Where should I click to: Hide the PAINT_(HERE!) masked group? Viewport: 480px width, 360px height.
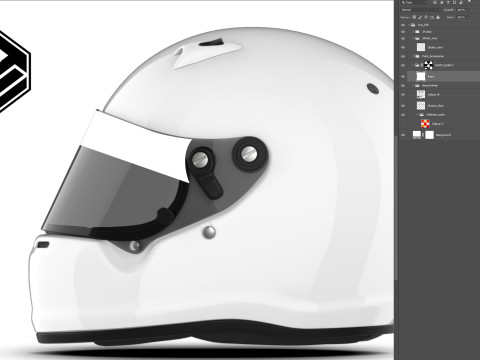(403, 65)
